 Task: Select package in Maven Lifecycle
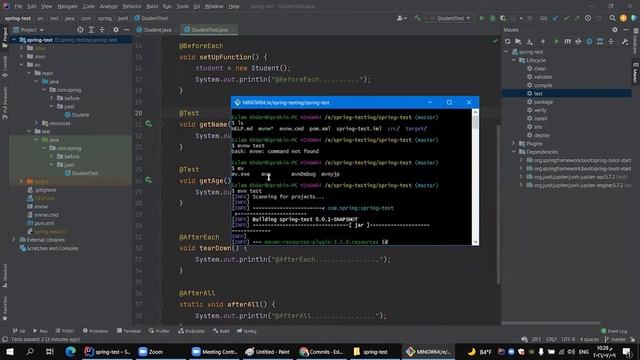point(543,102)
